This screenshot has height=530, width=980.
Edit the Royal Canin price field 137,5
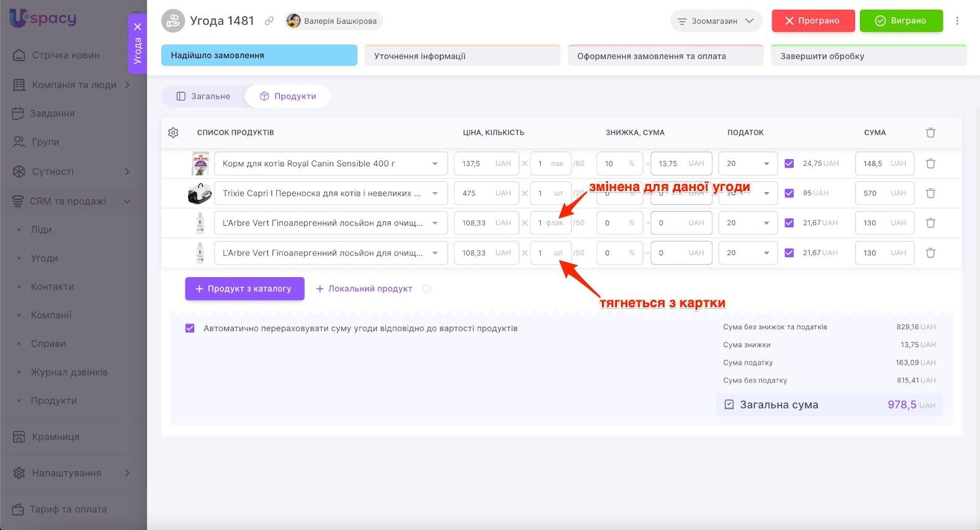pos(486,163)
